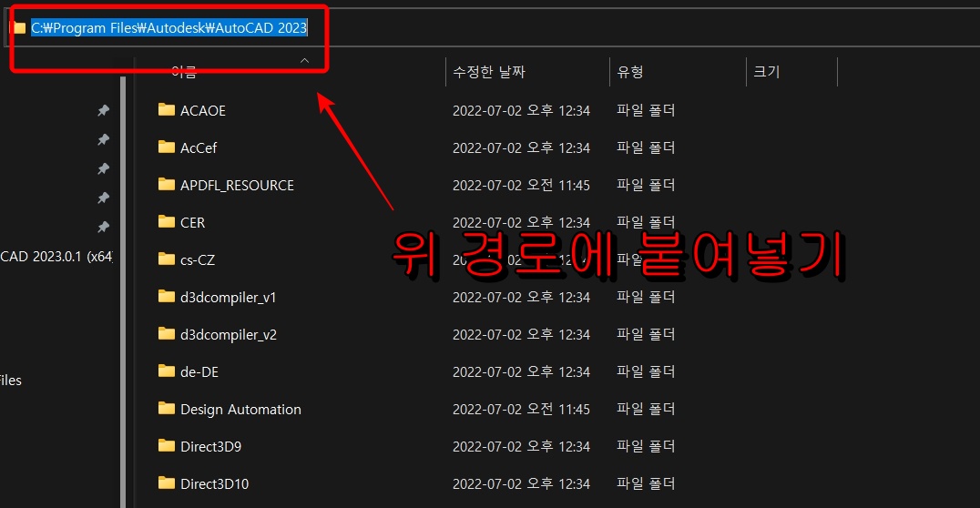Image resolution: width=980 pixels, height=508 pixels.
Task: Click the 파일 폴더 type of AcCef
Action: (x=646, y=147)
